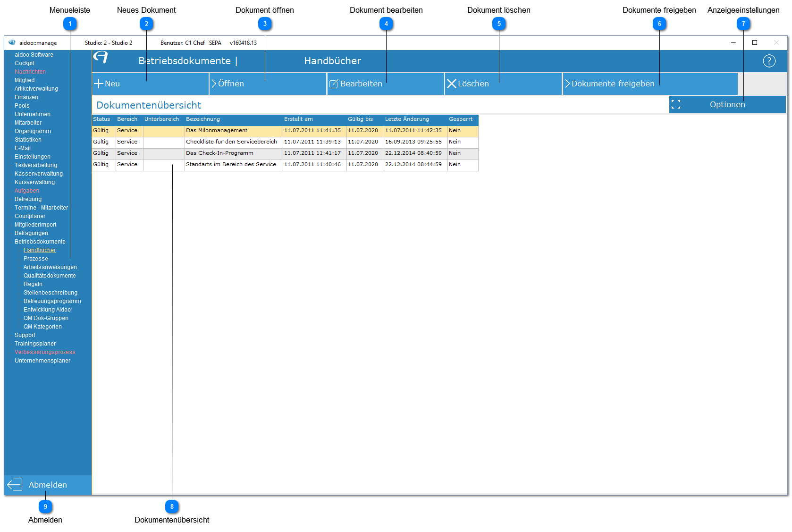Open QM Kategorien submenu item
The height and width of the screenshot is (532, 792).
42,327
